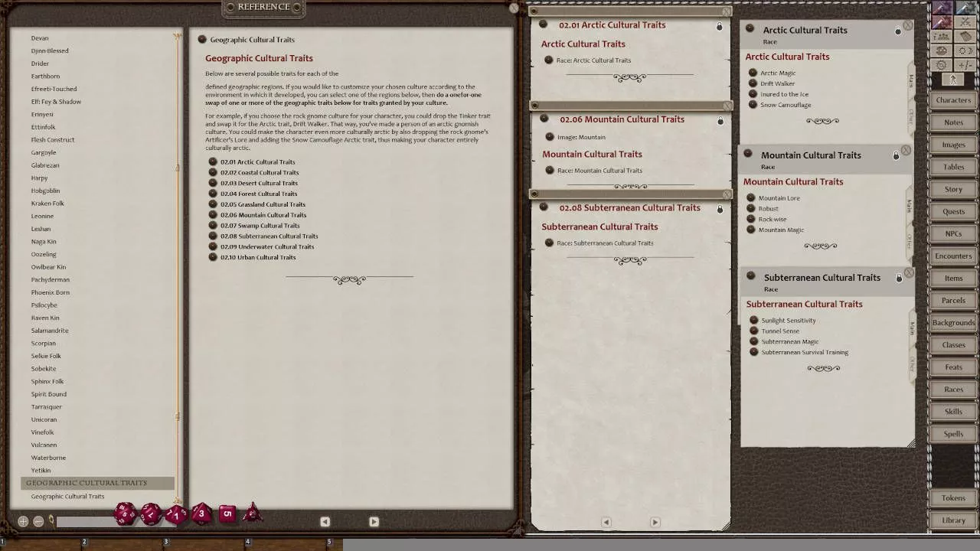Click drag-link icon of Arctic Cultural Traits Race window
Image resolution: width=980 pixels, height=551 pixels.
point(750,30)
